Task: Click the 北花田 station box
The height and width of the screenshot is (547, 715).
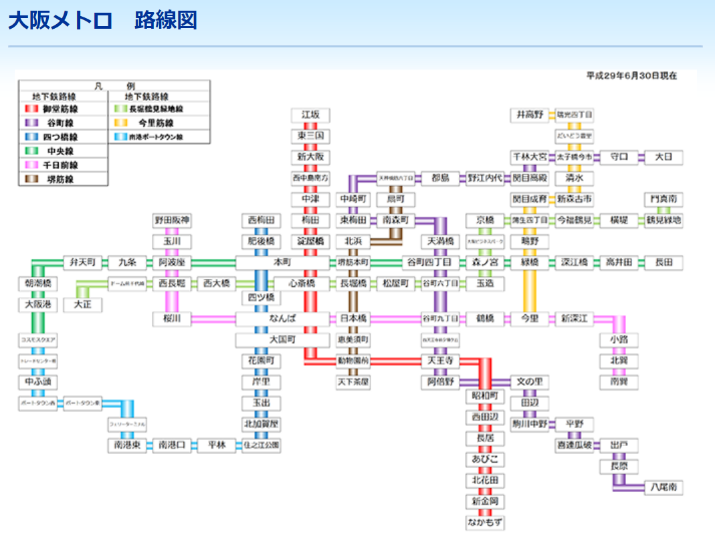Action: coord(485,480)
